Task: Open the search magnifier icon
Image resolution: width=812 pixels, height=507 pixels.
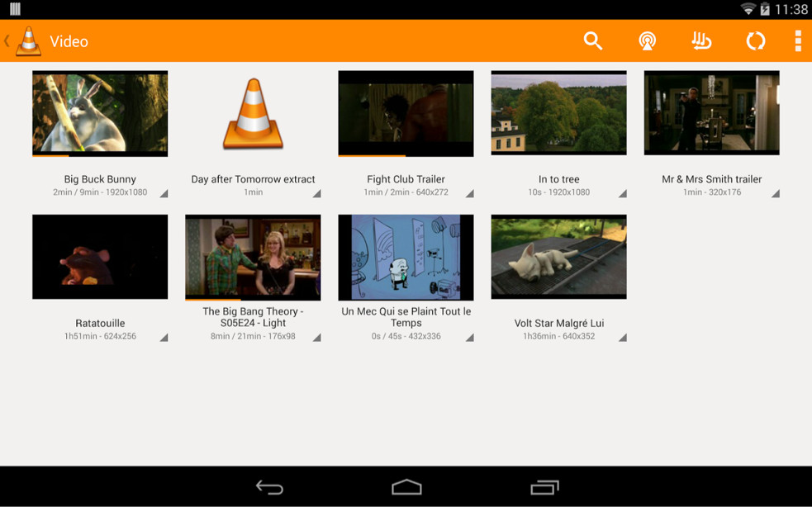Action: click(x=593, y=41)
